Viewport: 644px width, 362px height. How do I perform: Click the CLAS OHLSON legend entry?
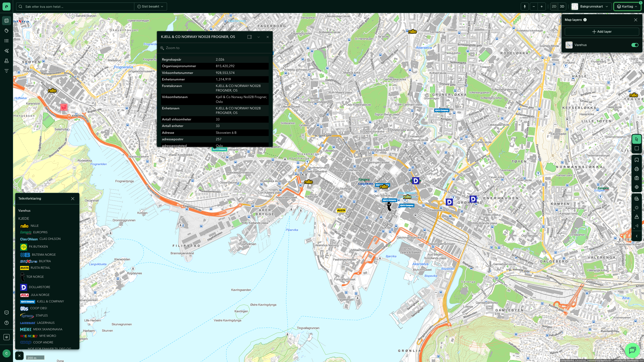pyautogui.click(x=40, y=239)
